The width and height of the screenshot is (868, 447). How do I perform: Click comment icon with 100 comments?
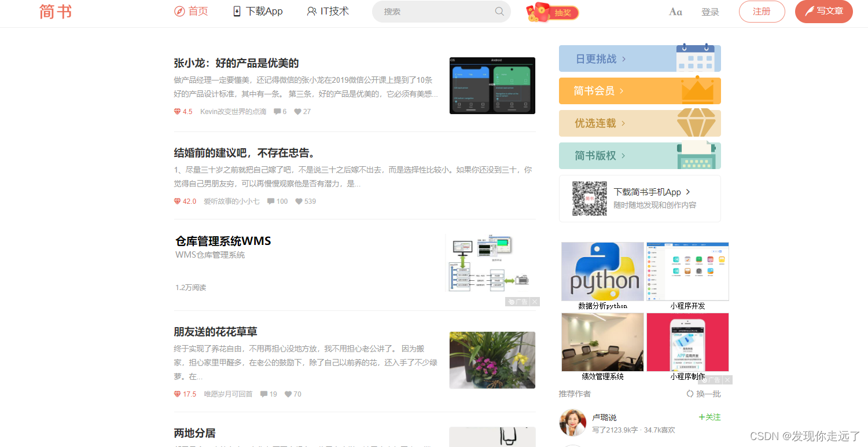(271, 201)
